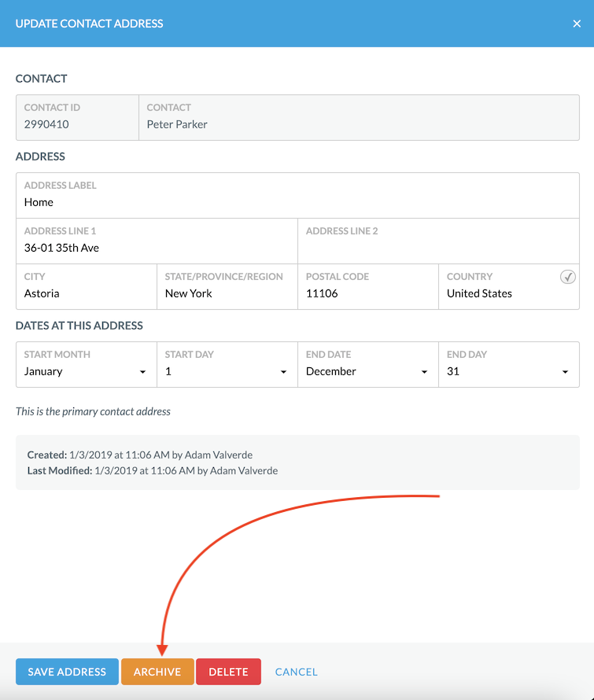Edit the Address Line 1 field
Image resolution: width=594 pixels, height=700 pixels.
coord(157,241)
